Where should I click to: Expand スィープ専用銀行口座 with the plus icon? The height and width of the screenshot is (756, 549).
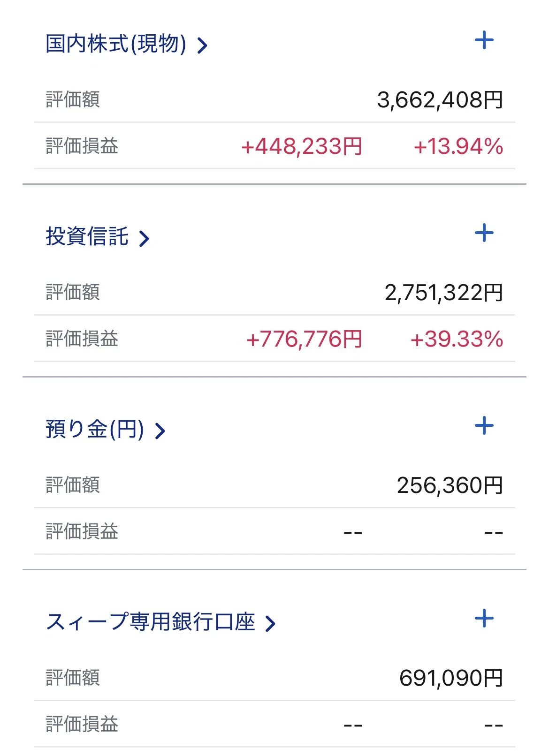pos(484,619)
